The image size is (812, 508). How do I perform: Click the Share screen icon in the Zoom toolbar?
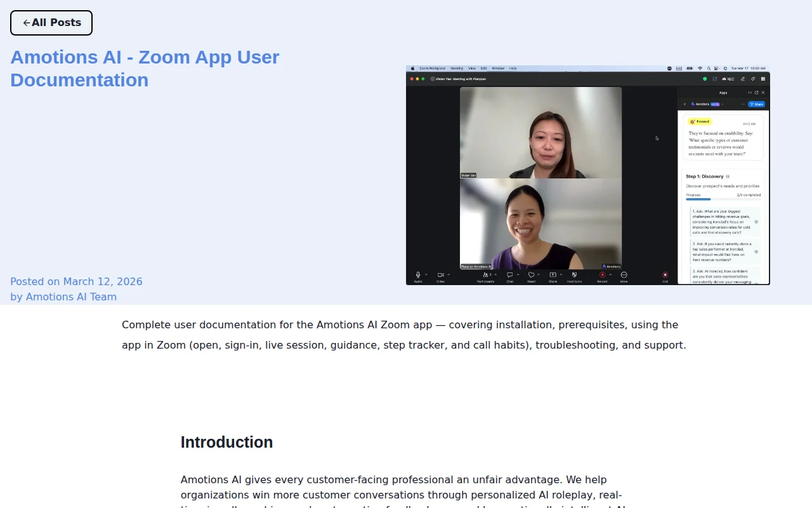click(x=553, y=275)
